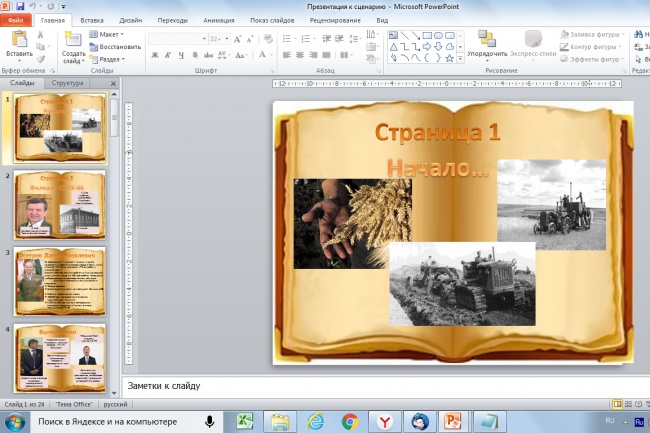Image resolution: width=650 pixels, height=433 pixels.
Task: Open the Arrange (Упорядочить) tool
Action: tap(487, 44)
